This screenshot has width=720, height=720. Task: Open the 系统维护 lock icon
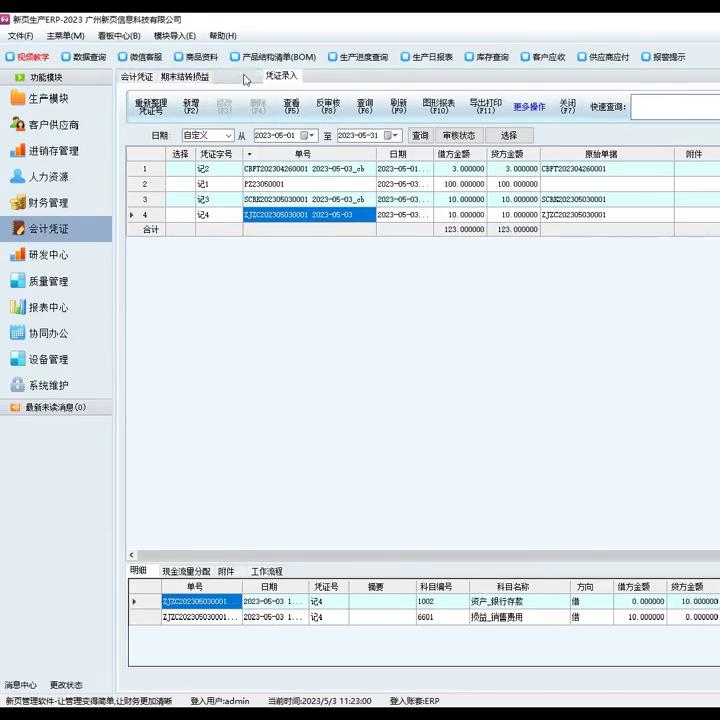coord(18,385)
